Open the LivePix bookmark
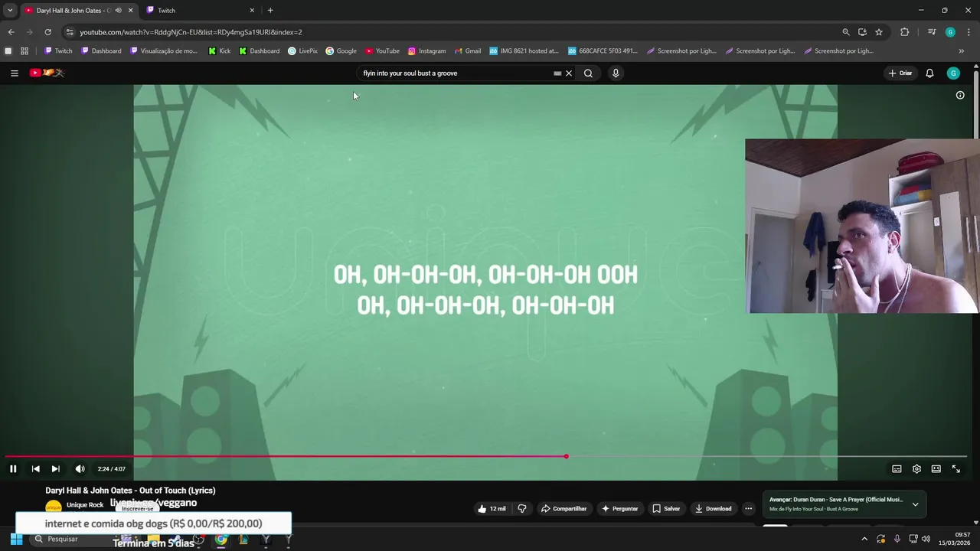Screen dimensions: 980x551 click(x=302, y=51)
